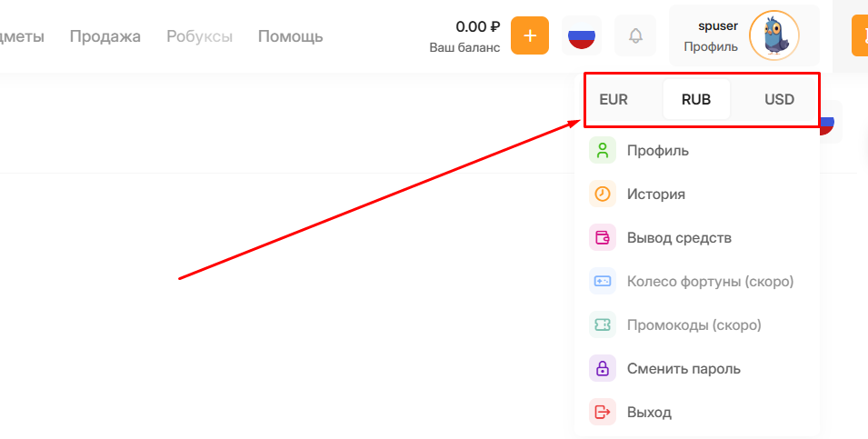Expand the spuser profile dropdown
868x439 pixels.
pyautogui.click(x=712, y=36)
